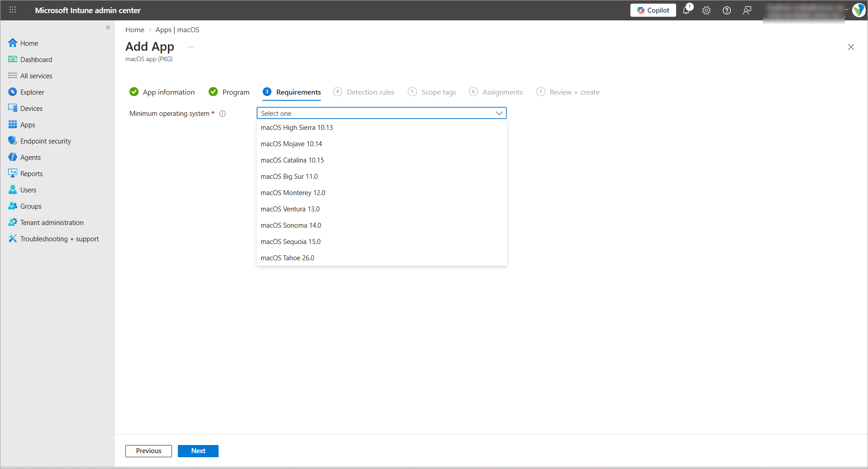This screenshot has width=868, height=469.
Task: Collapse the left navigation sidebar
Action: click(108, 28)
